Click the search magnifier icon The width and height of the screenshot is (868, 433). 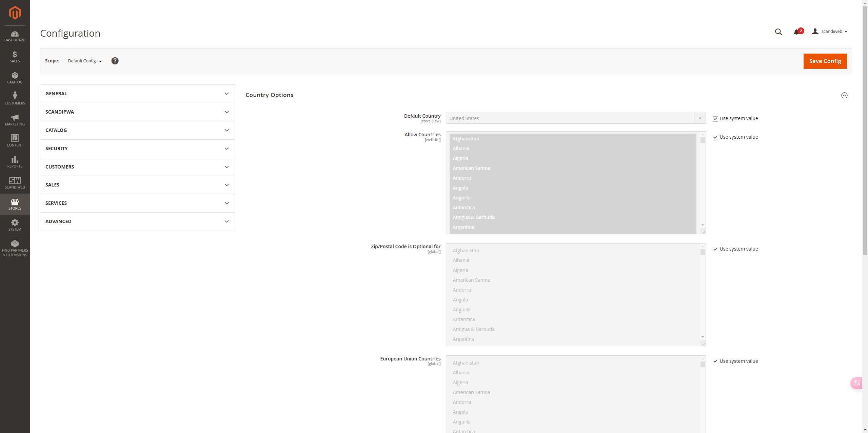tap(778, 32)
